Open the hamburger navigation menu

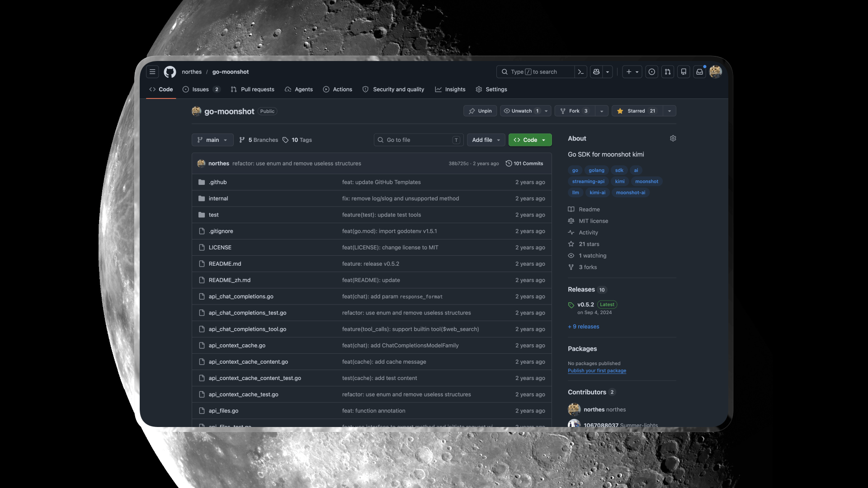click(x=152, y=72)
